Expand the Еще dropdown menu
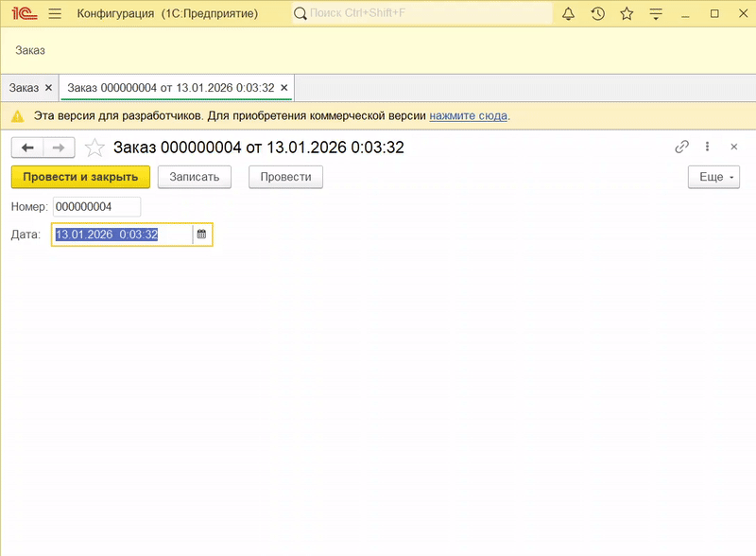This screenshot has width=756, height=556. (713, 177)
